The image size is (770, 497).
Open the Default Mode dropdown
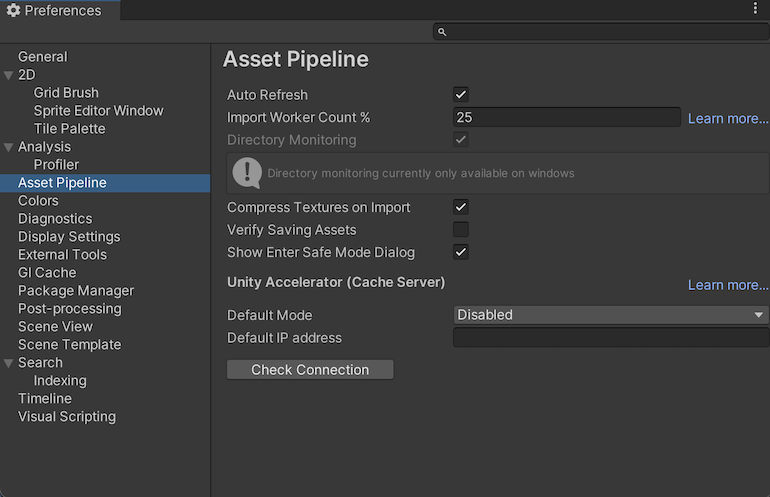coord(610,315)
